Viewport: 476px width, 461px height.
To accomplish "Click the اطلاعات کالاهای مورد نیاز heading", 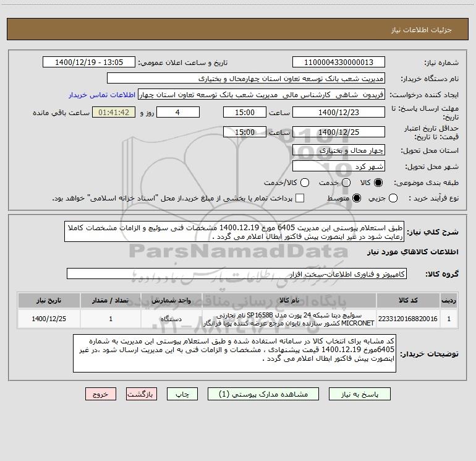I will (412, 252).
